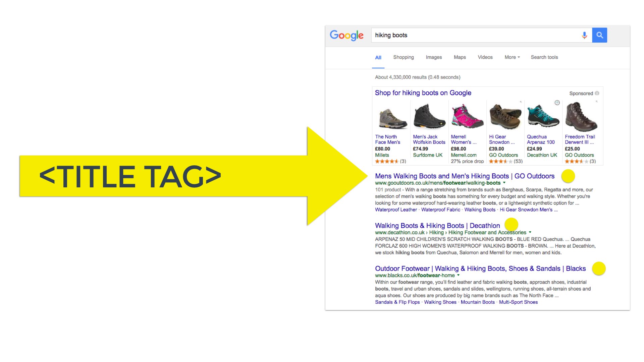This screenshot has width=644, height=362.
Task: Click the Surfdome UK seller name
Action: [428, 155]
